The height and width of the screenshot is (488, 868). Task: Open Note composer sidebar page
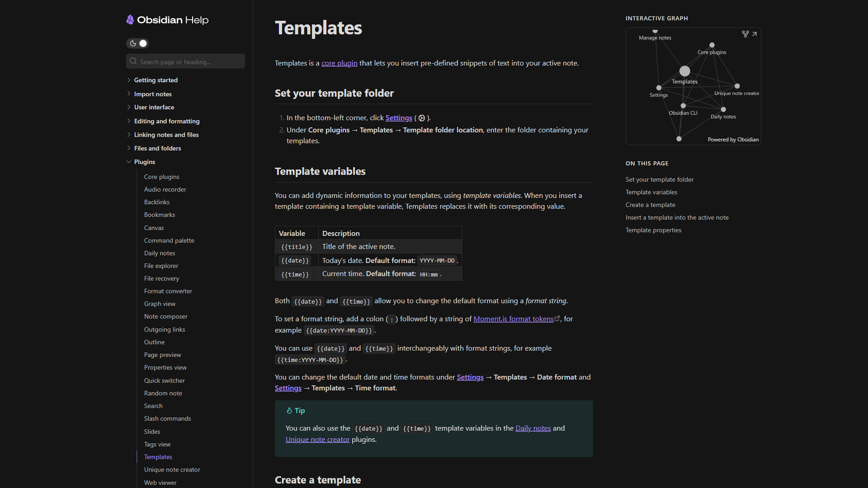(166, 316)
